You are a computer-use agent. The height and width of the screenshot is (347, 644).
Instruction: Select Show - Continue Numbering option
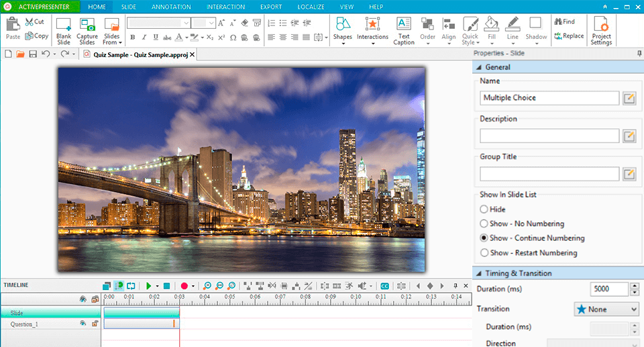tap(532, 238)
